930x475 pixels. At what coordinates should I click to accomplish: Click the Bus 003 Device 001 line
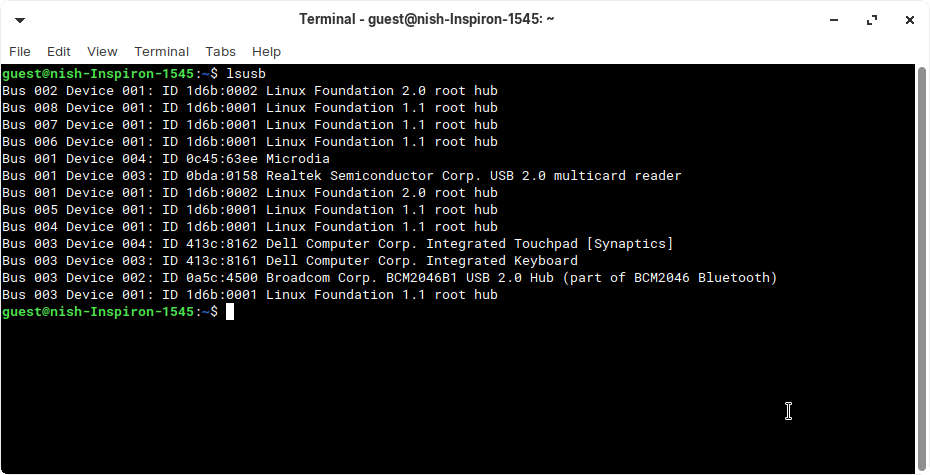pos(250,295)
